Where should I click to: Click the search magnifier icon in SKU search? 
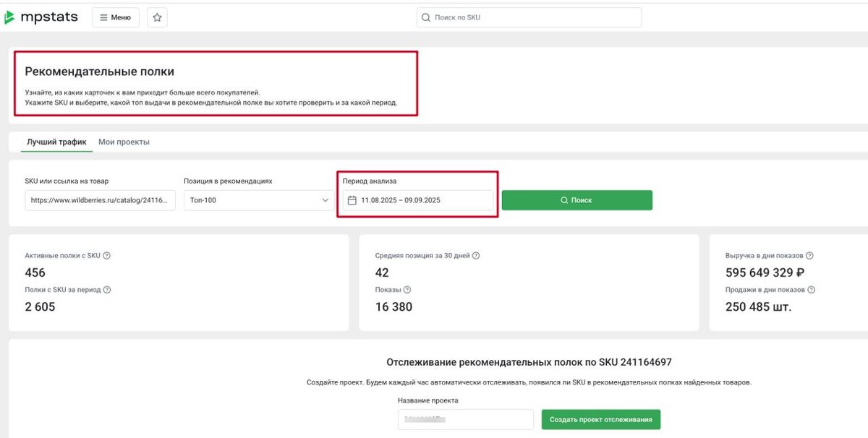(426, 17)
